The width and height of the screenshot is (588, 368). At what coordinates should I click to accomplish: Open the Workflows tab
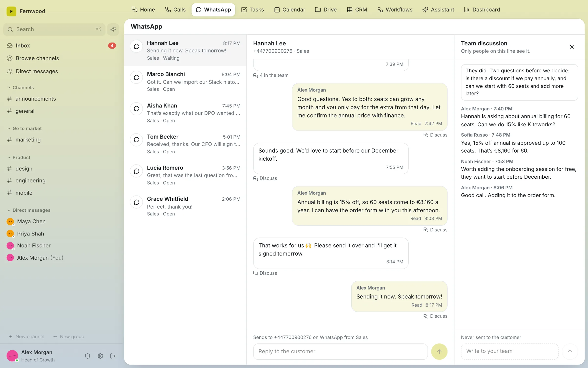tap(395, 10)
